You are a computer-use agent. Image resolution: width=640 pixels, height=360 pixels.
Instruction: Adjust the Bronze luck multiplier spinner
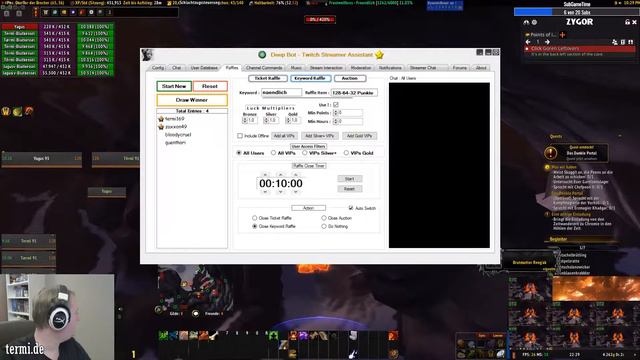click(x=245, y=120)
